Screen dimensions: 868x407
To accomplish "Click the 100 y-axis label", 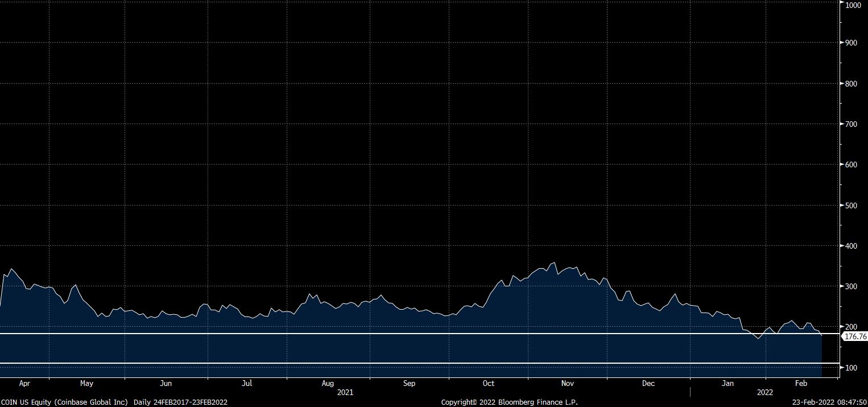I will tap(852, 368).
